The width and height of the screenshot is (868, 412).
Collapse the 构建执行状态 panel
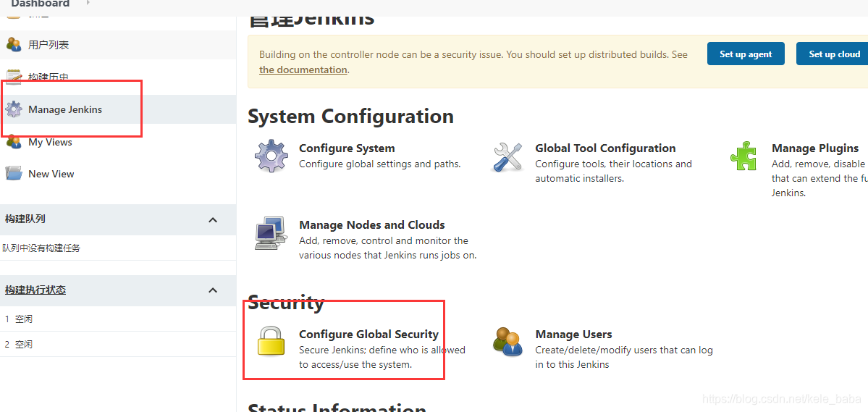point(213,290)
